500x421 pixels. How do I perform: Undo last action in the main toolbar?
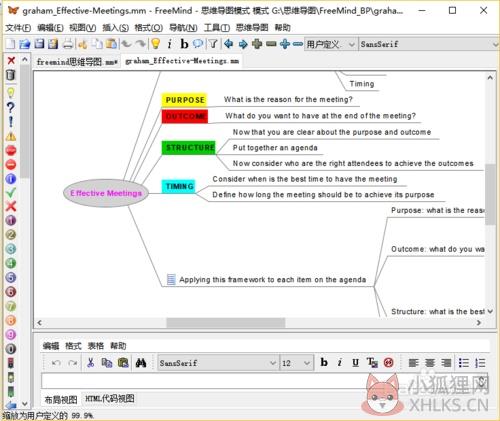tap(126, 44)
